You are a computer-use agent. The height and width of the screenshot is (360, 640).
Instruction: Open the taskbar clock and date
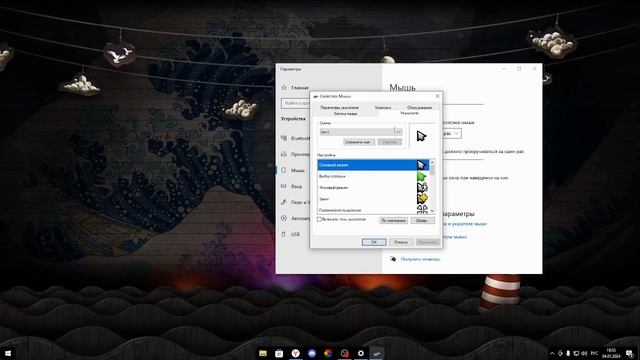(x=611, y=353)
